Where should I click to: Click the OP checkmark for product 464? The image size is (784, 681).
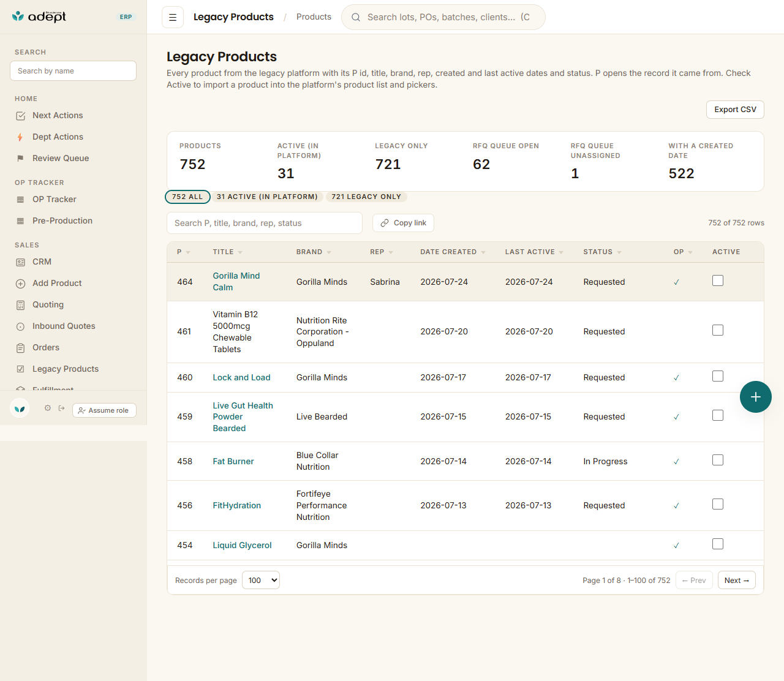pyautogui.click(x=676, y=282)
